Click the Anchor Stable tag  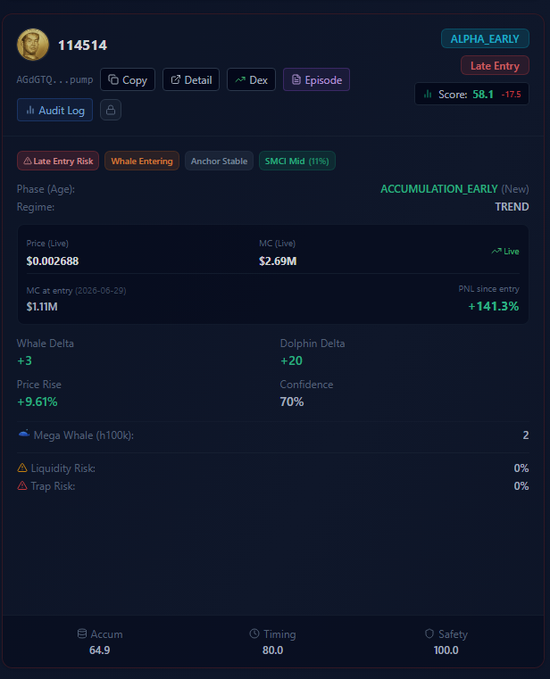(x=219, y=161)
